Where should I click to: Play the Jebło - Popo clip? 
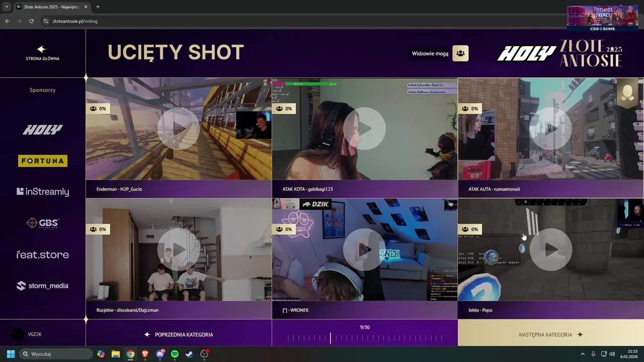point(550,249)
